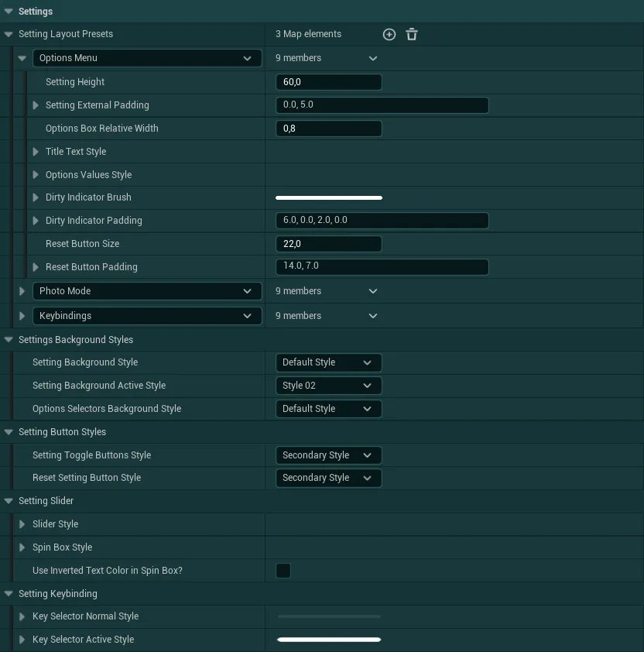
Task: Click 'Use Inverted Text Color in Spin Box?' label
Action: 108,571
